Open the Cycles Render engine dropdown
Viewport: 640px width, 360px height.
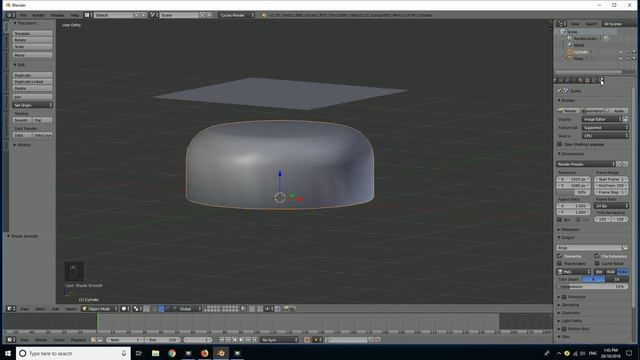click(236, 15)
